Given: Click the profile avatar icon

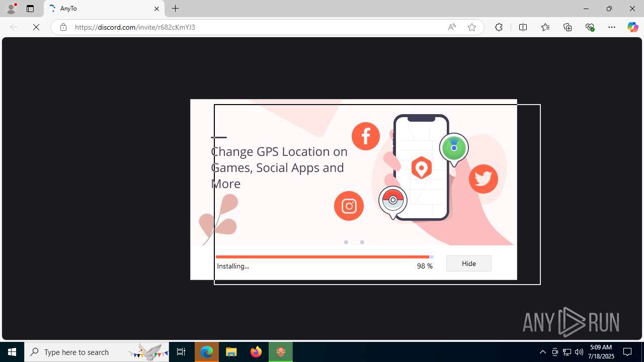Looking at the screenshot, I should (x=11, y=9).
